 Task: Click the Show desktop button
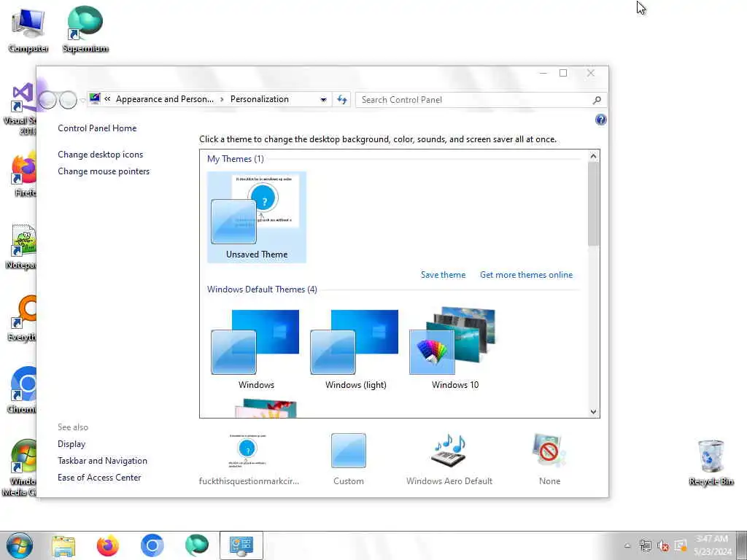[742, 545]
